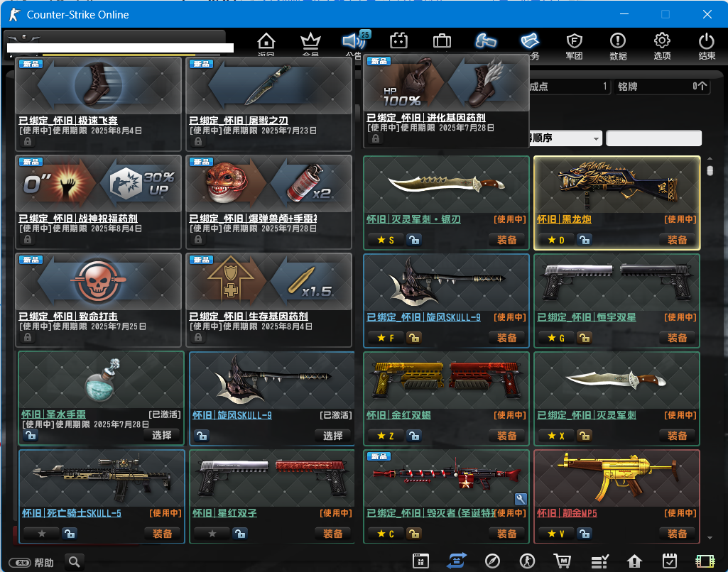Toggle favorite star S on 灭灵军刺·锯刃
The height and width of the screenshot is (572, 728).
tap(386, 240)
